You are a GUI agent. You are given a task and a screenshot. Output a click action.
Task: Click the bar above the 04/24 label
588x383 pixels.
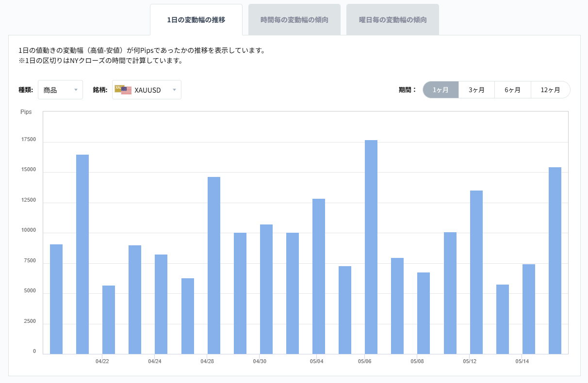pos(161,304)
